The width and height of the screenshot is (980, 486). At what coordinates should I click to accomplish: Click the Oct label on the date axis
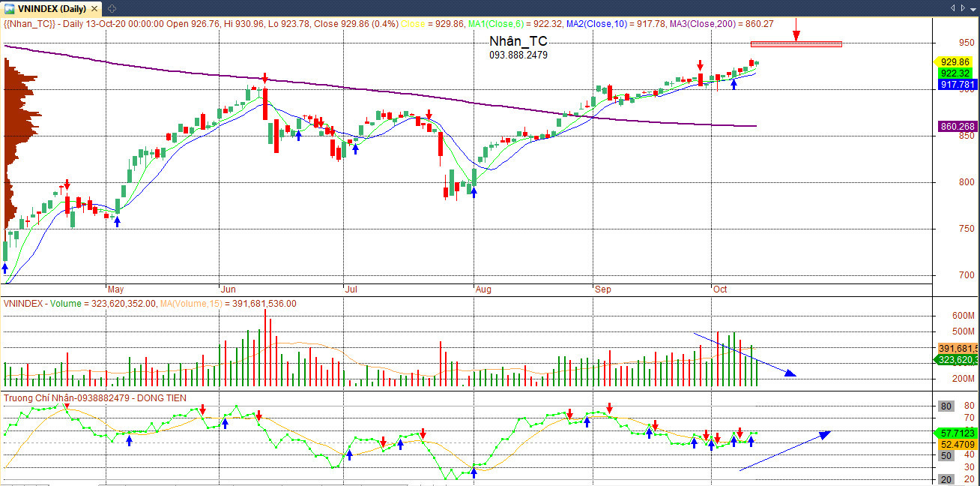(720, 289)
